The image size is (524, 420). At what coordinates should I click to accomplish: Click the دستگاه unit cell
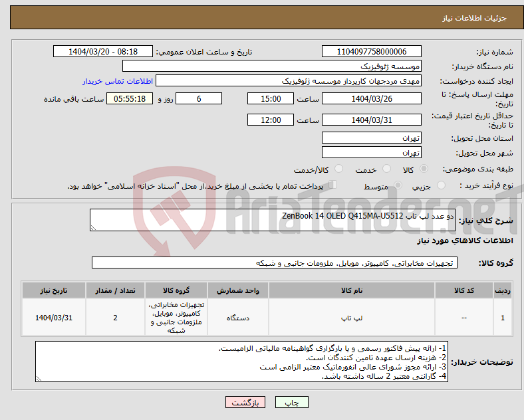[x=238, y=318]
